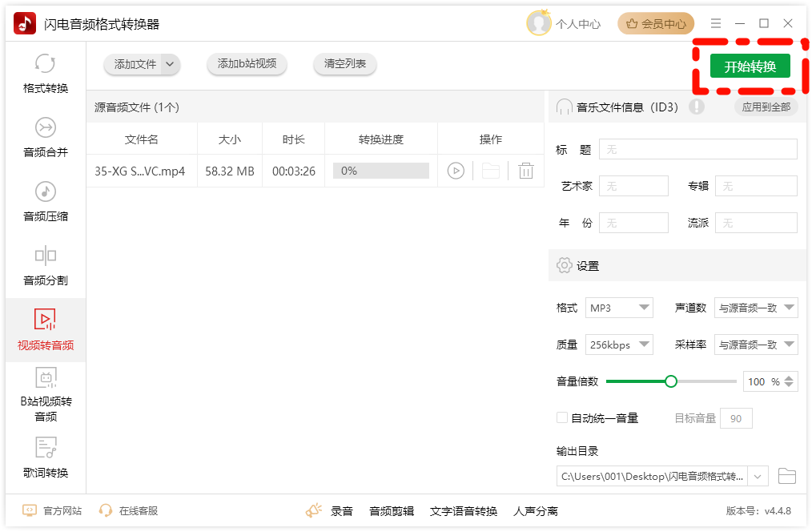Image resolution: width=812 pixels, height=532 pixels.
Task: Click the 设置 gear icon
Action: click(x=564, y=266)
